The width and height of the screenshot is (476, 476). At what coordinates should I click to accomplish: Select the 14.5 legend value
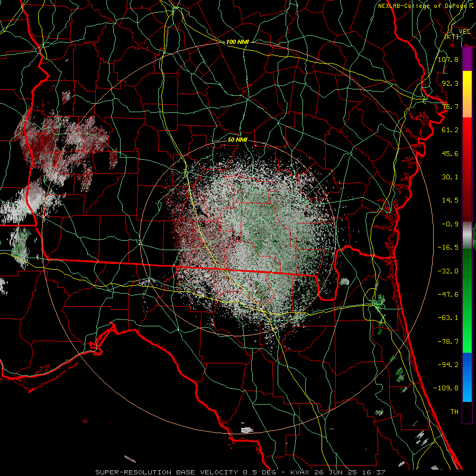[450, 200]
